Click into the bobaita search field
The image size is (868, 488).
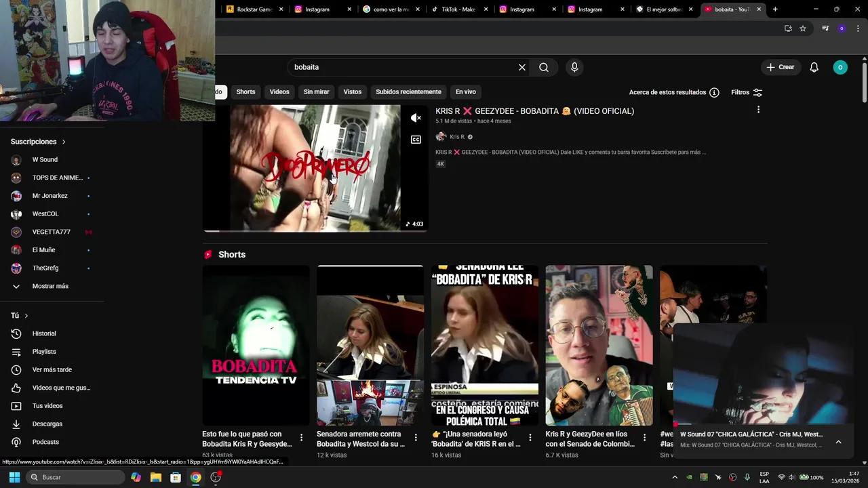pos(403,67)
